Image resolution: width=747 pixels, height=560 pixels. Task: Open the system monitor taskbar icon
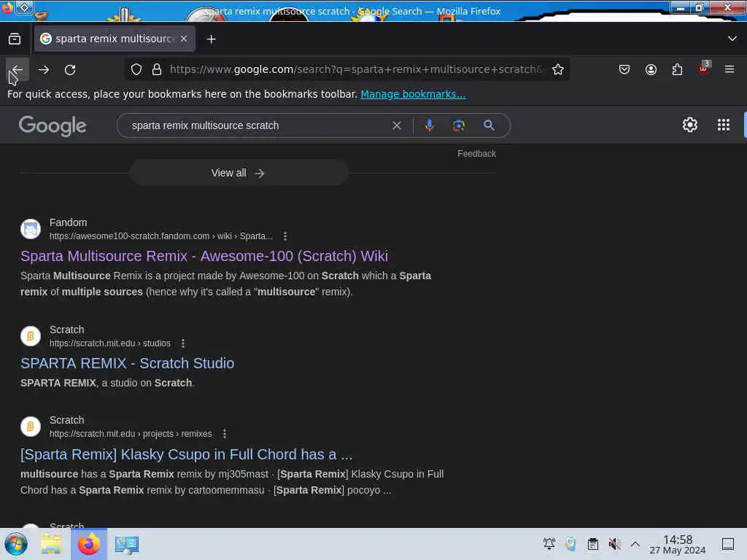click(x=127, y=545)
